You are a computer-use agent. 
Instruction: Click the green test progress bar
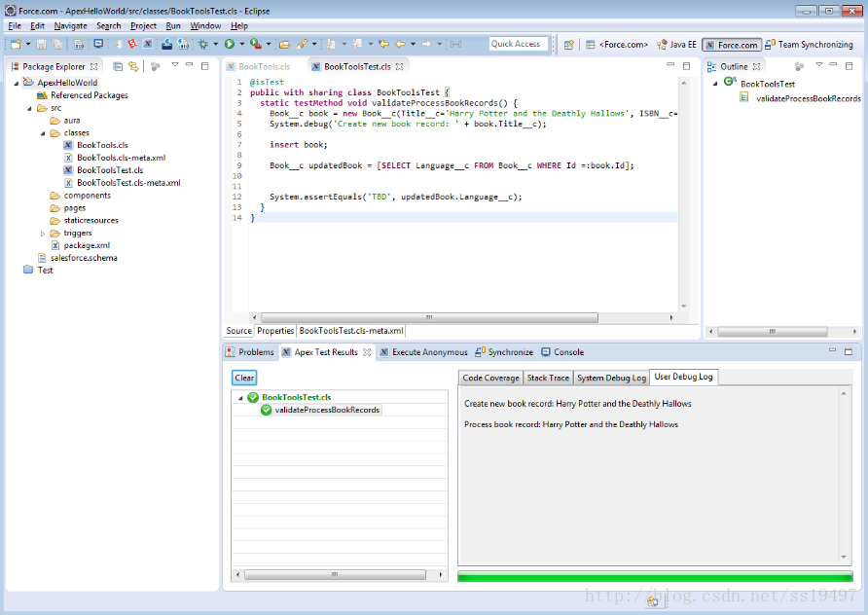point(655,577)
